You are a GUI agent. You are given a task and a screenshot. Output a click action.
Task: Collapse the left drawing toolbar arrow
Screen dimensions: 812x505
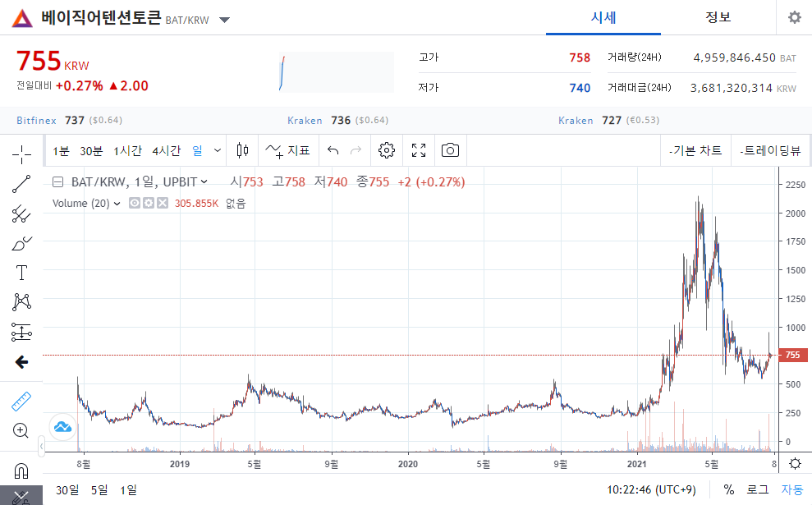click(41, 445)
